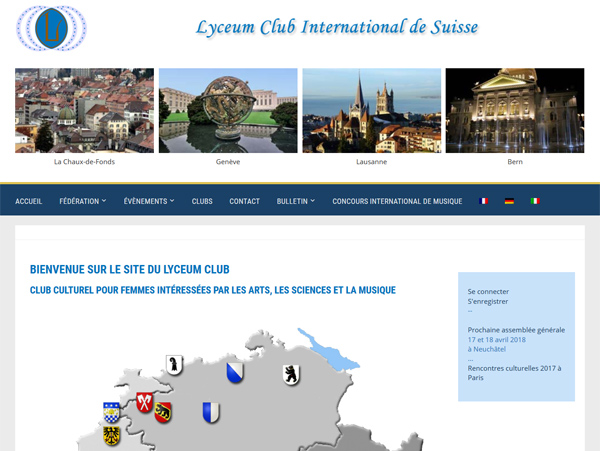Switch site language via Italian flag
This screenshot has width=600, height=451.
coord(535,201)
